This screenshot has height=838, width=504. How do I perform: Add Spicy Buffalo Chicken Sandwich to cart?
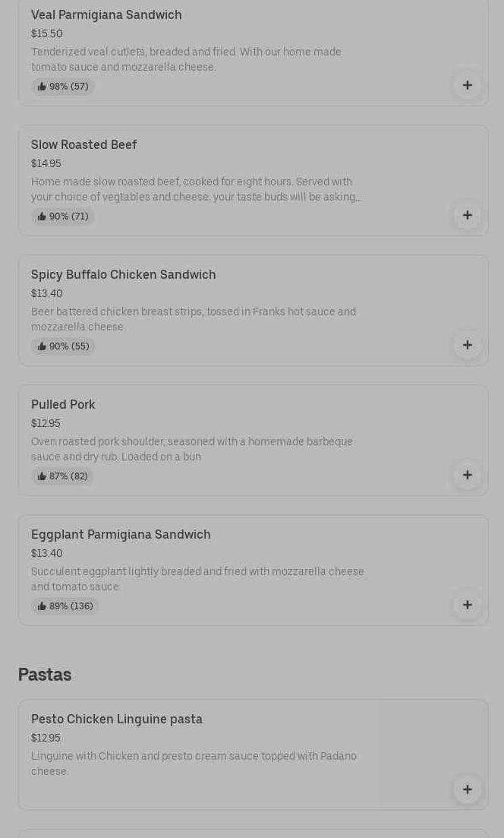[x=467, y=346]
